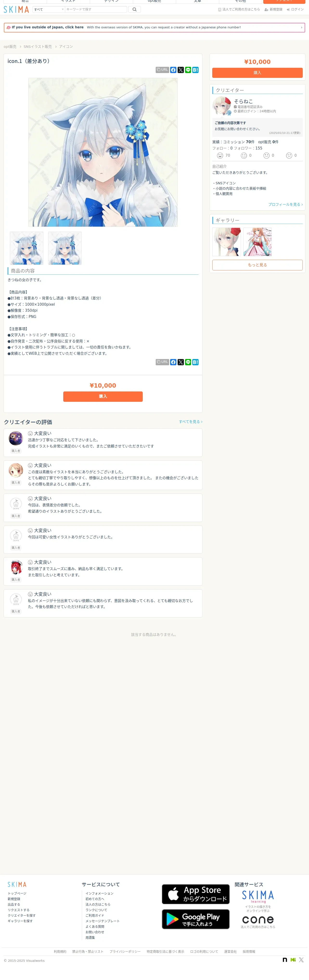Go to opt販売 breadcrumb

[x=10, y=47]
